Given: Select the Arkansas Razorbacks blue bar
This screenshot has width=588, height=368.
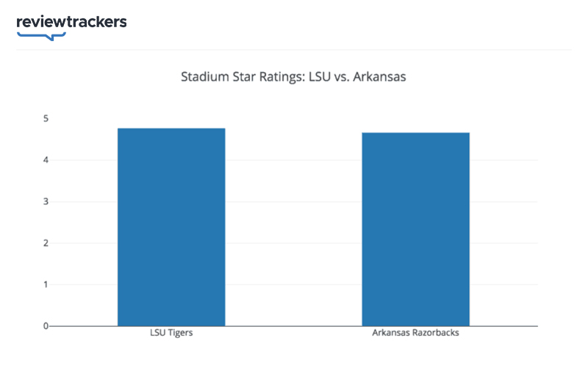Looking at the screenshot, I should 415,229.
